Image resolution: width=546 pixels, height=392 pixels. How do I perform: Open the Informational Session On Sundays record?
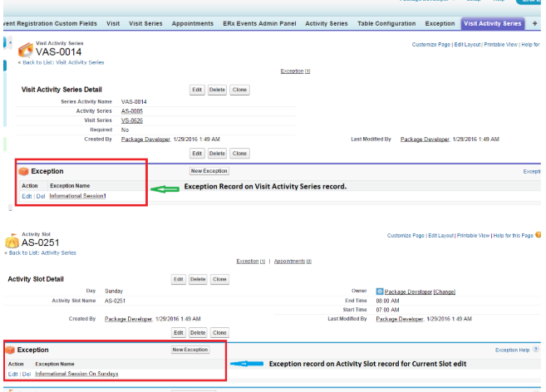pyautogui.click(x=76, y=374)
